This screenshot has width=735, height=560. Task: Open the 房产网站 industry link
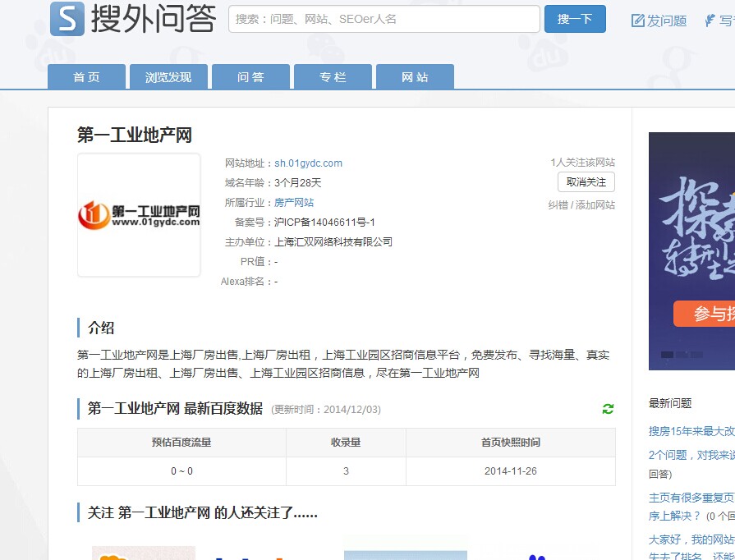[294, 203]
